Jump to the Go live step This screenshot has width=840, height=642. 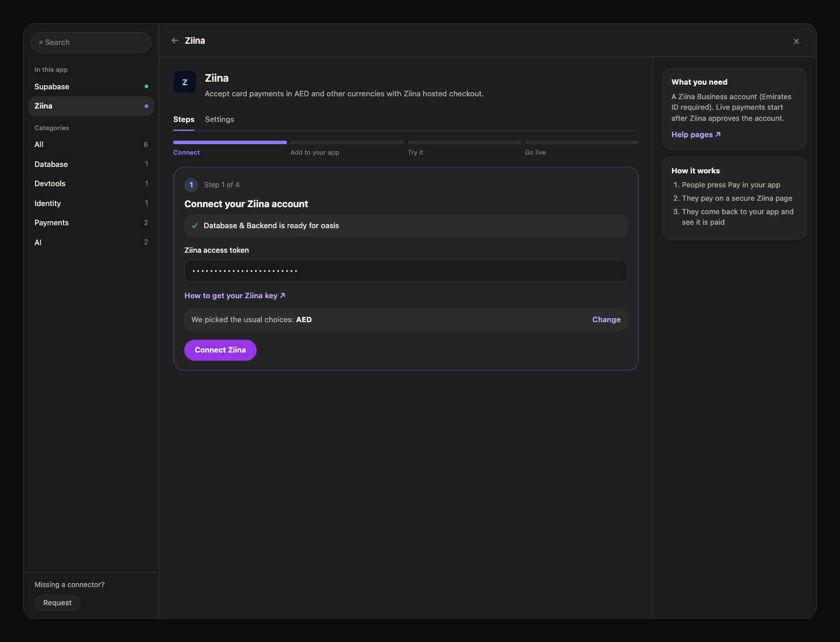582,148
